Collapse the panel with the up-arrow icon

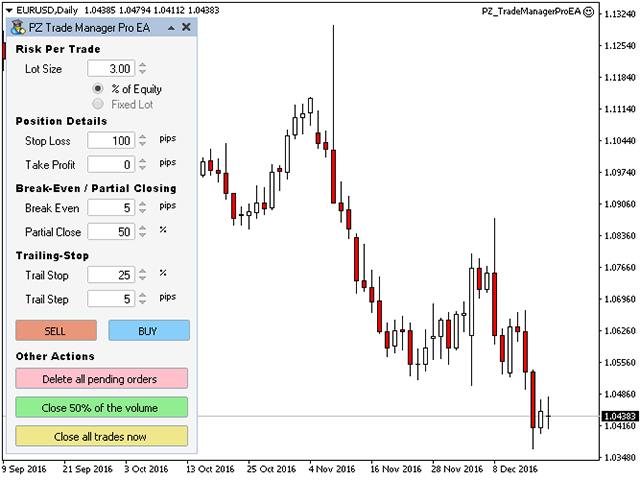tap(171, 28)
